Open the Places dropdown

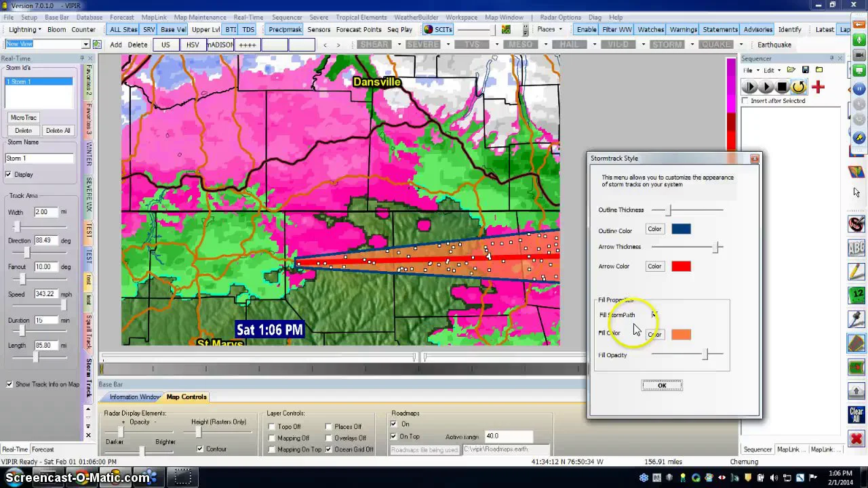560,29
